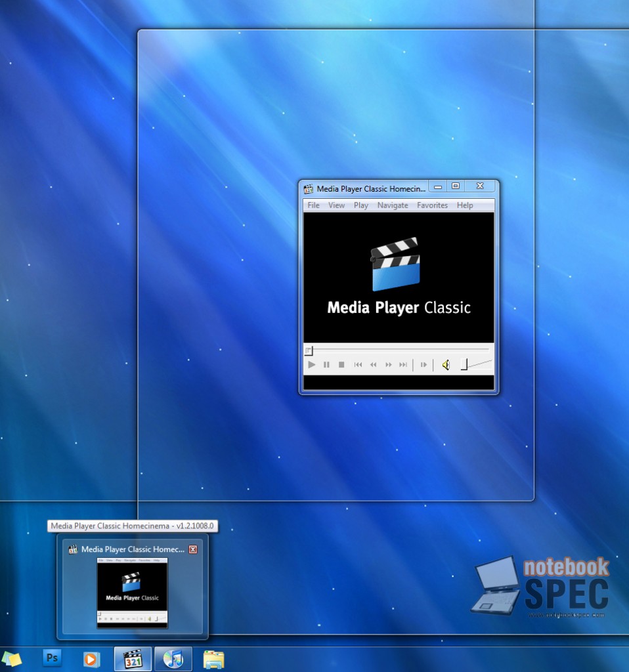
Task: Open the Help menu
Action: (x=465, y=205)
